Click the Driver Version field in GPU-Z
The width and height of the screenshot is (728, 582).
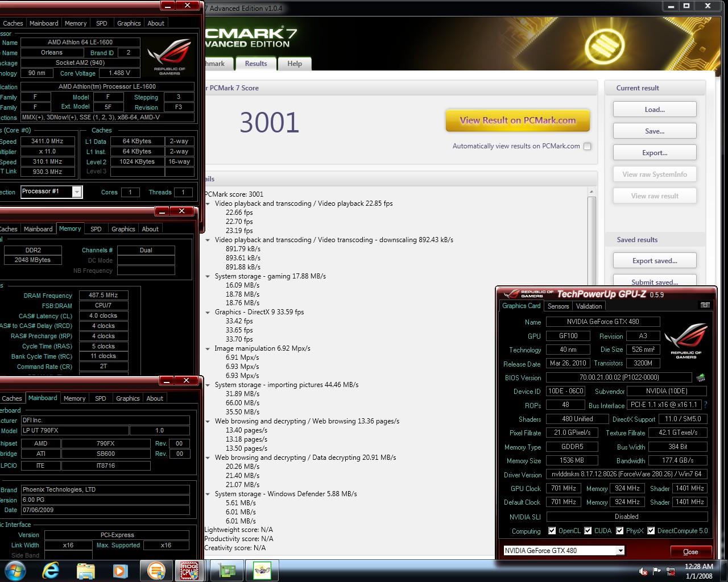pos(627,474)
